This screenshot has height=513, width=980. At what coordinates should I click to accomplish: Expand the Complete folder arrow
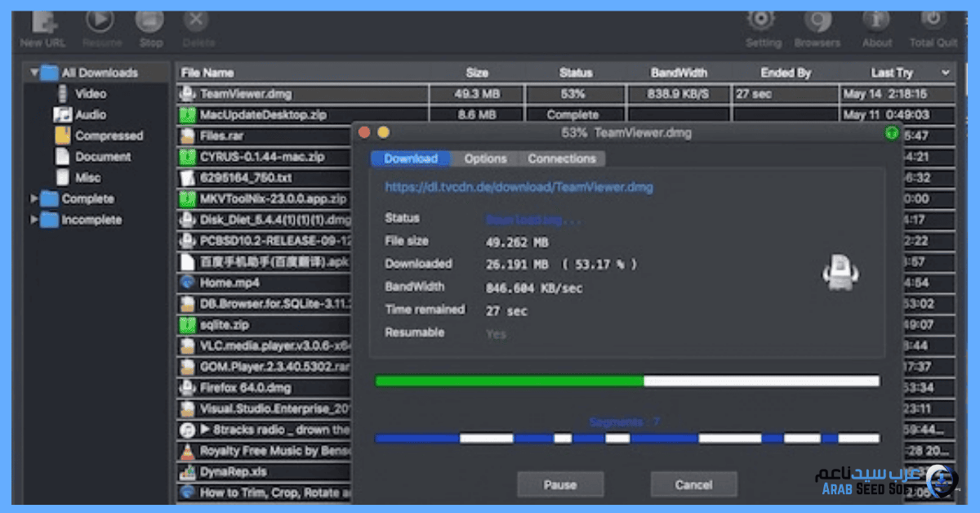coord(34,199)
